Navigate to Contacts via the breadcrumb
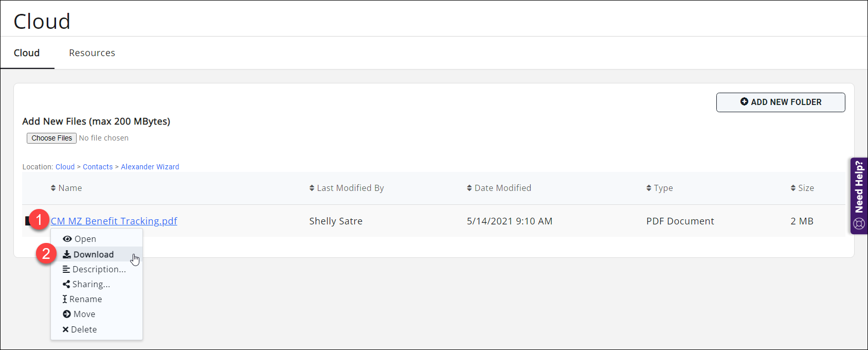Viewport: 868px width, 350px height. click(x=98, y=166)
